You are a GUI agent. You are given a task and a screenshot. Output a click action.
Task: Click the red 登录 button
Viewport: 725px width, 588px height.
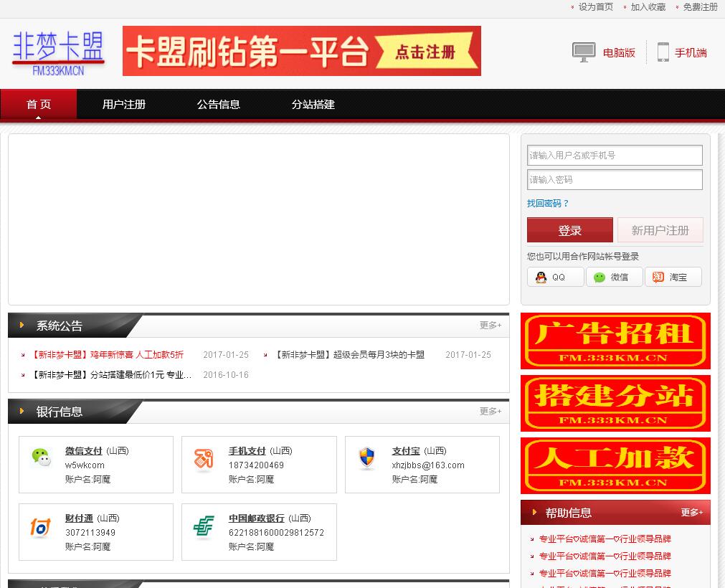tap(569, 230)
